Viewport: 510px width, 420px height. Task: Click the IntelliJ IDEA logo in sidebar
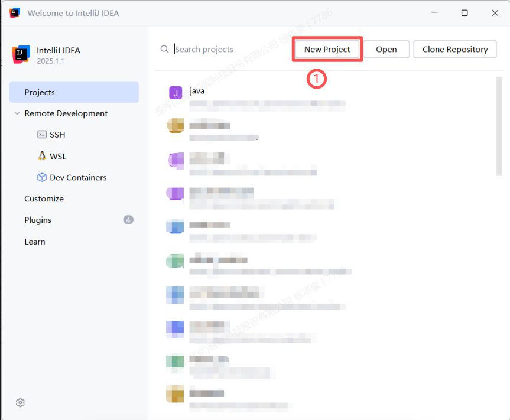21,54
